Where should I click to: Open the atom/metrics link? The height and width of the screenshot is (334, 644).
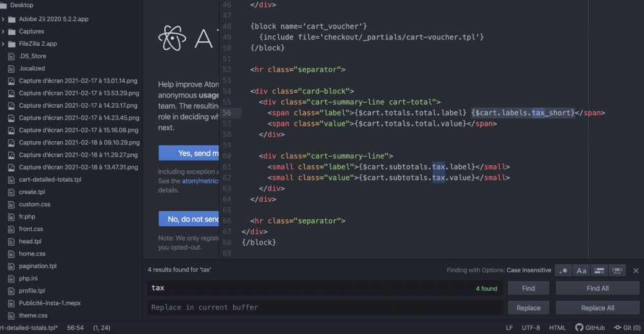(x=201, y=181)
